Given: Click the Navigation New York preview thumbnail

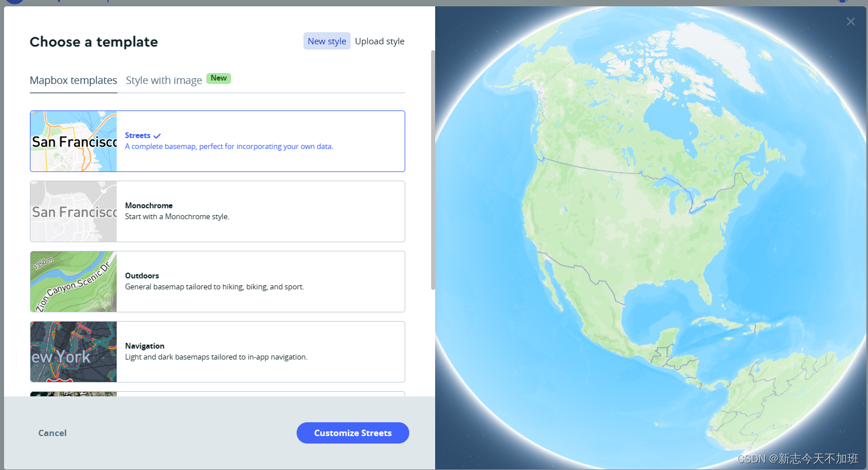Looking at the screenshot, I should (73, 351).
